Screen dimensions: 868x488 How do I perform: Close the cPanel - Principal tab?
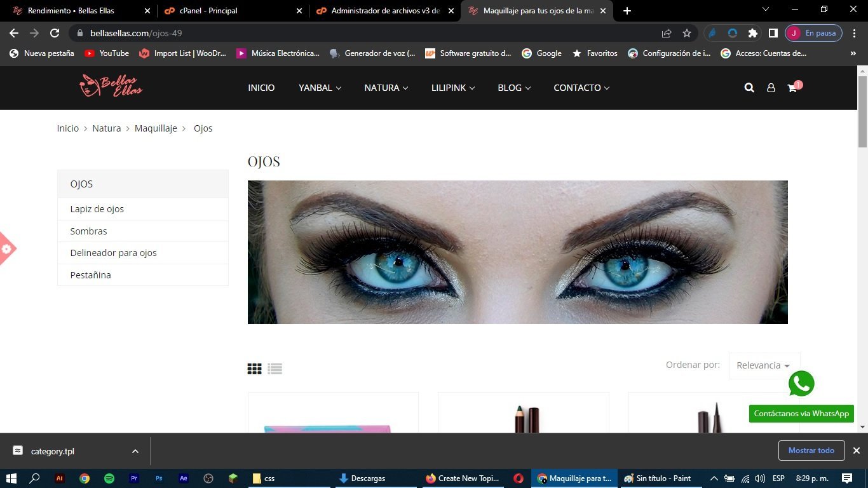point(299,11)
